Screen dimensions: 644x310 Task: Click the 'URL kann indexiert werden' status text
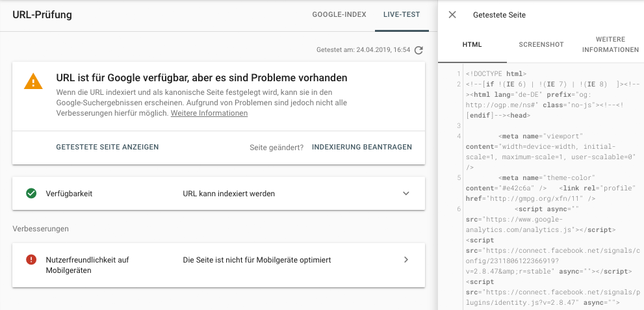pyautogui.click(x=229, y=194)
